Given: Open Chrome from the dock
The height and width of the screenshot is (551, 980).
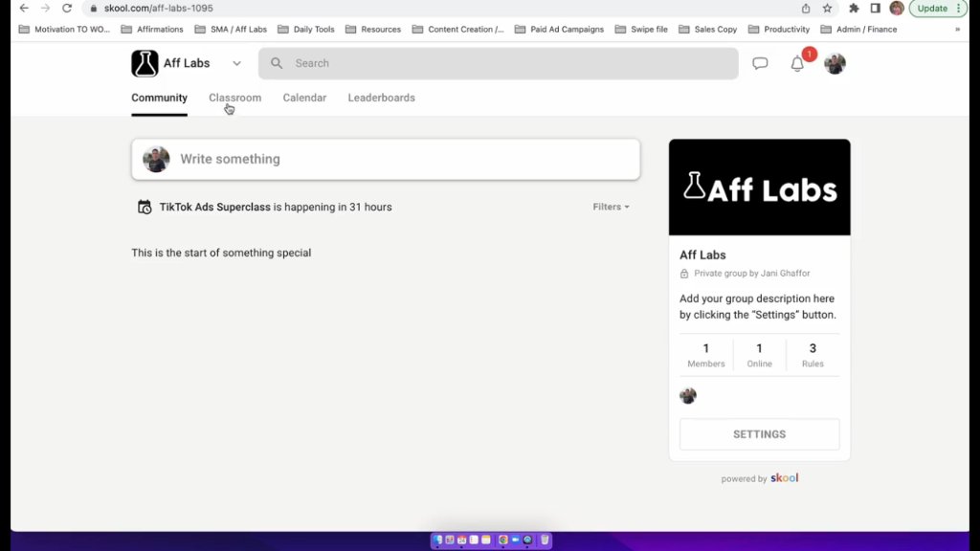Looking at the screenshot, I should click(503, 540).
